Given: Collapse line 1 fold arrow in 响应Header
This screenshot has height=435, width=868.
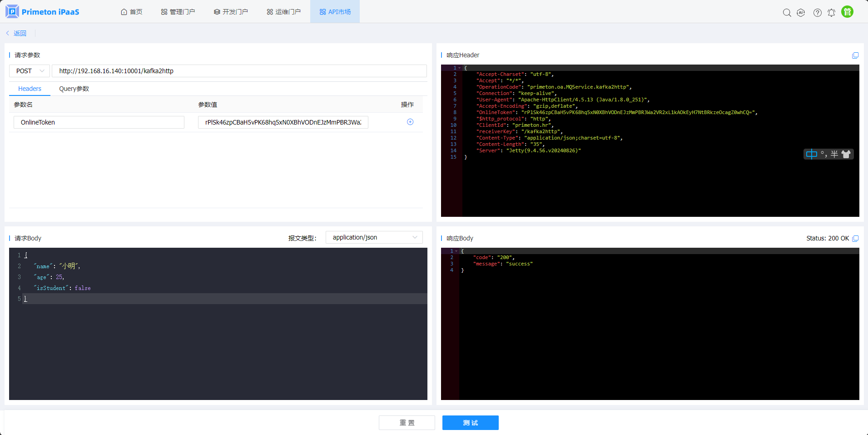Looking at the screenshot, I should [460, 68].
